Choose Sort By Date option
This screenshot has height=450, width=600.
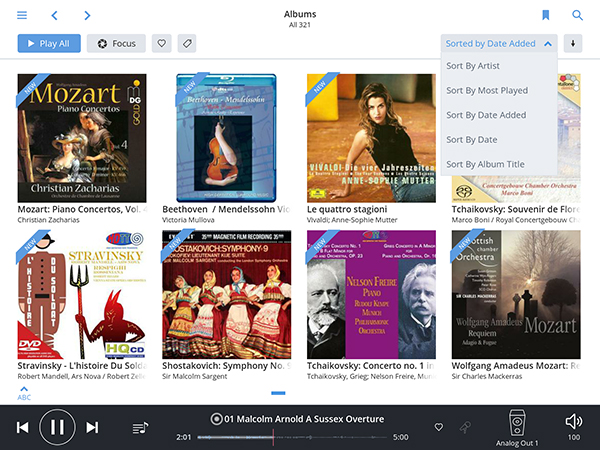(x=499, y=140)
